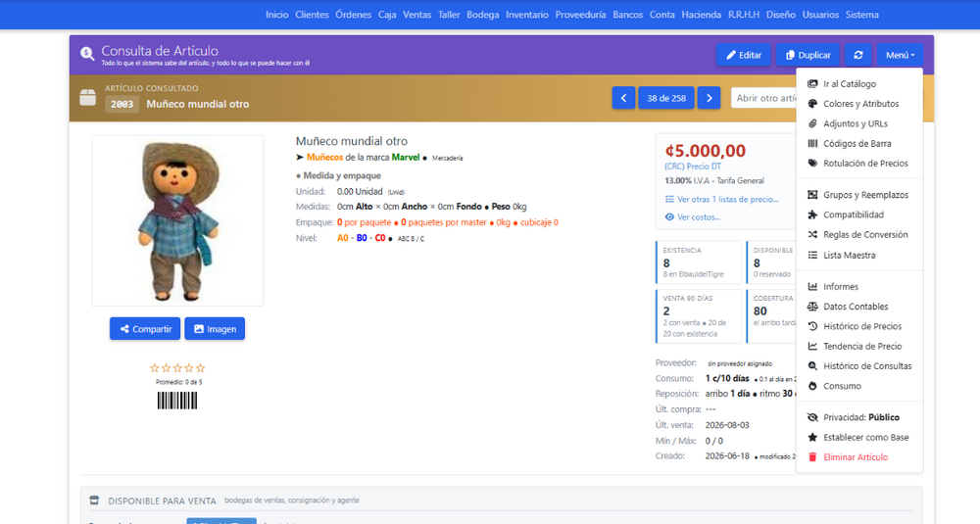This screenshot has height=524, width=980.
Task: Click the Duplicar button
Action: 808,55
